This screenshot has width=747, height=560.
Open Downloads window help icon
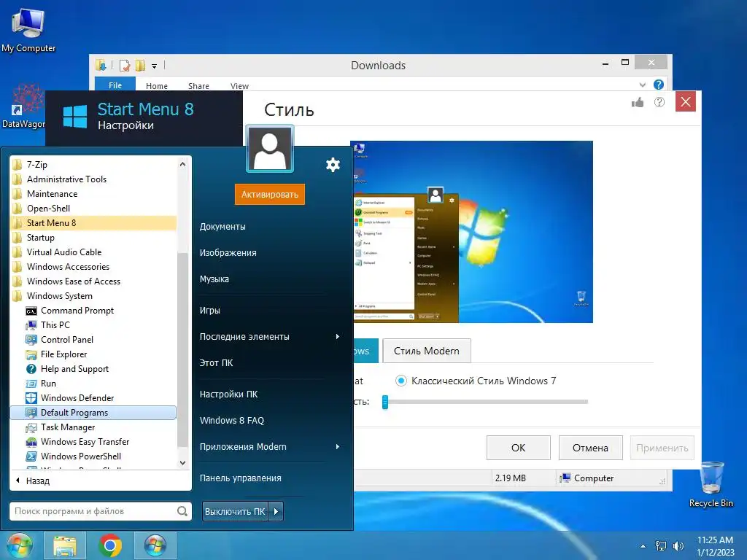click(x=659, y=85)
